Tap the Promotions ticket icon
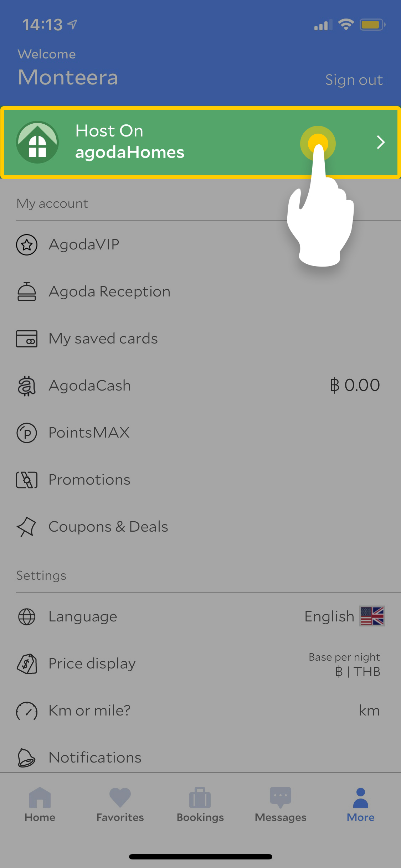 (x=27, y=480)
